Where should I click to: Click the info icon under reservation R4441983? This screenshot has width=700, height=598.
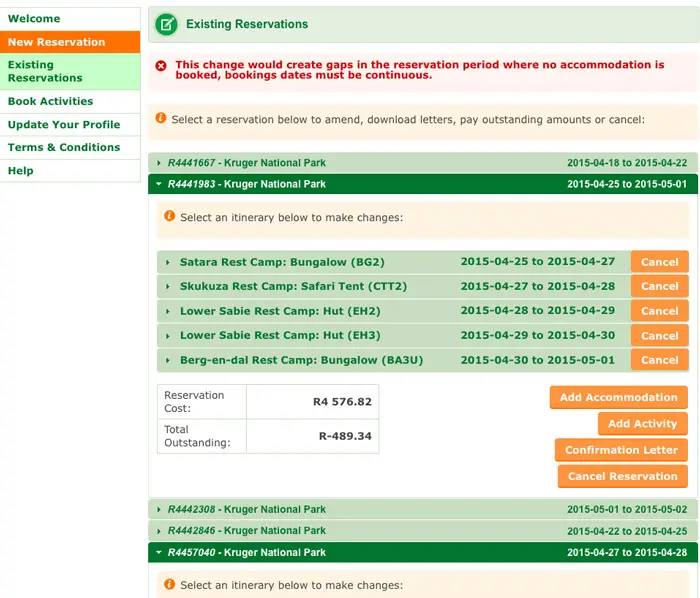pyautogui.click(x=169, y=216)
